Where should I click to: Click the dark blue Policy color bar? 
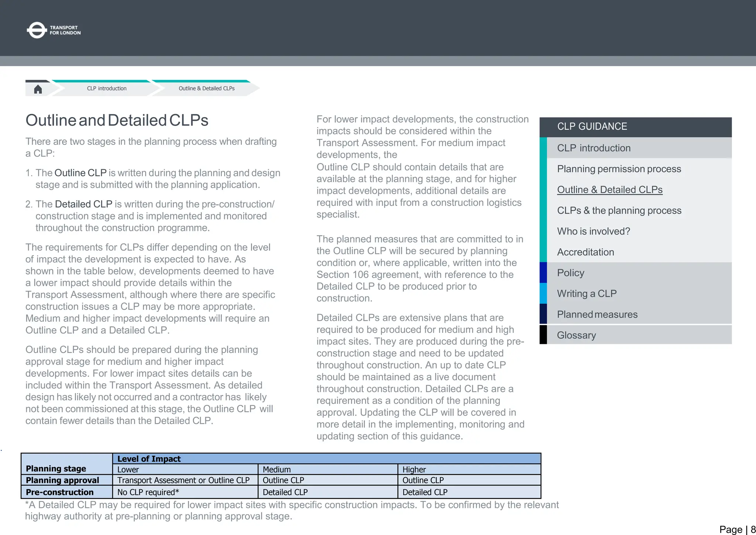click(543, 273)
